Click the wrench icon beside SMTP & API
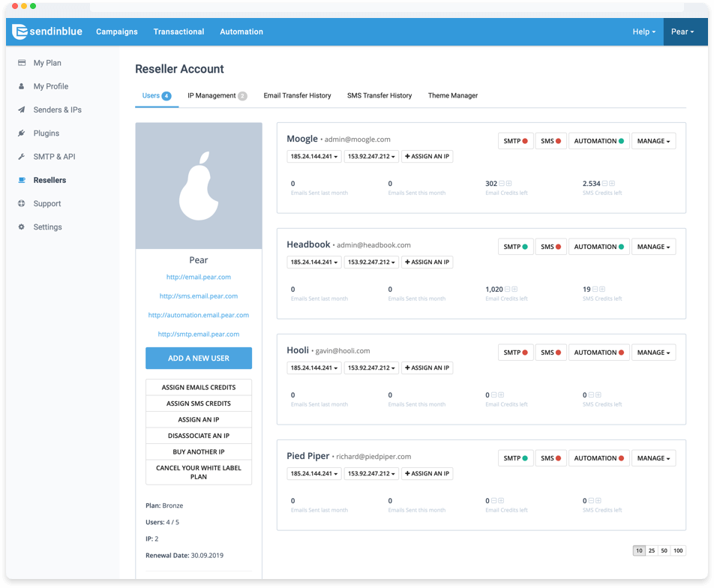 tap(22, 157)
